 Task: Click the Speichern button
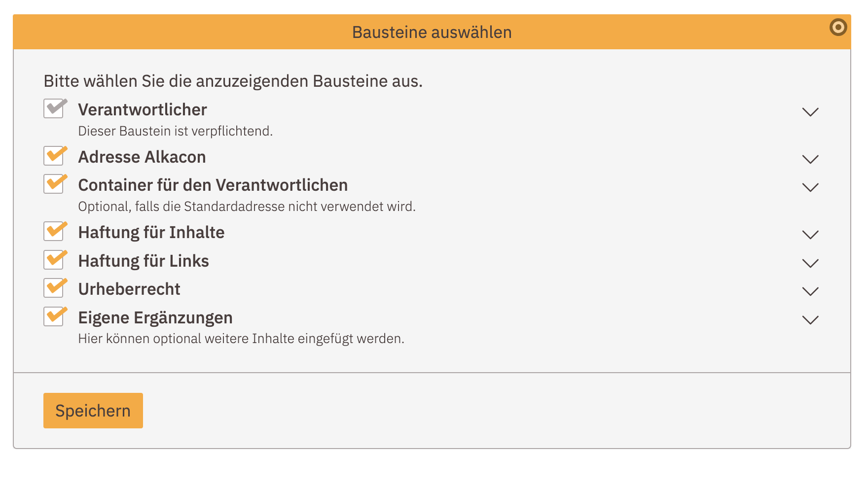click(93, 410)
